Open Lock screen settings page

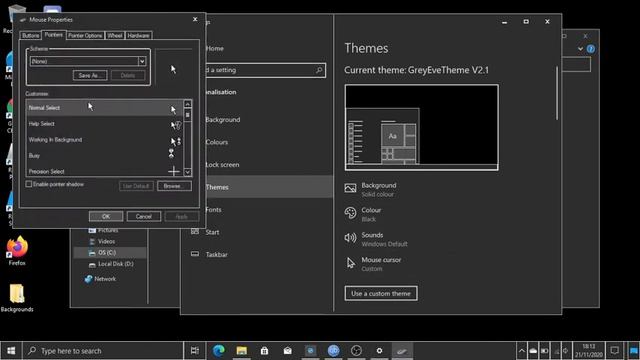point(222,164)
